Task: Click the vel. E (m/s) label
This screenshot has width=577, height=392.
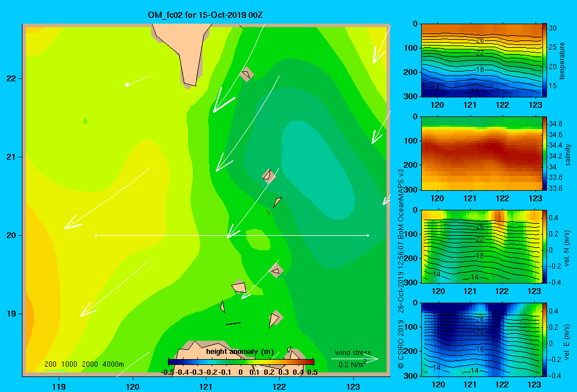Action: 567,341
